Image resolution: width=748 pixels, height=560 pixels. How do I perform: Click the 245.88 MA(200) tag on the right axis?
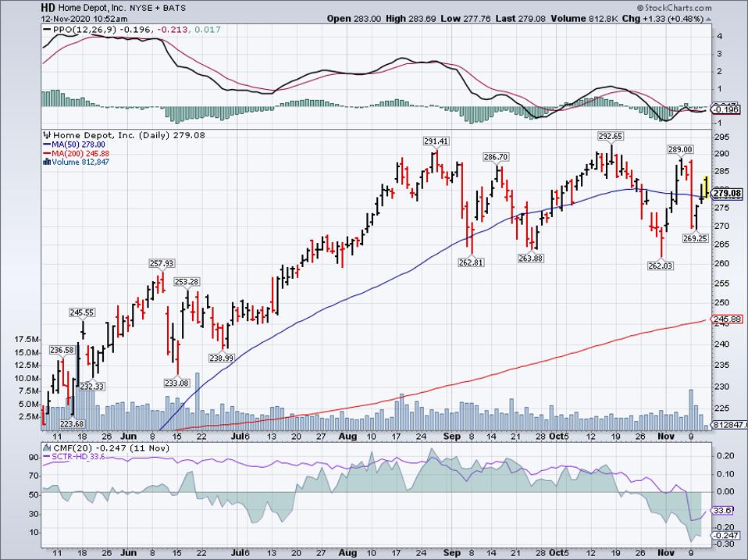pos(727,319)
